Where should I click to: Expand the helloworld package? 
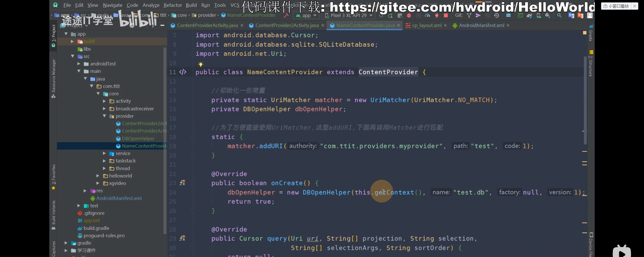[x=98, y=176]
